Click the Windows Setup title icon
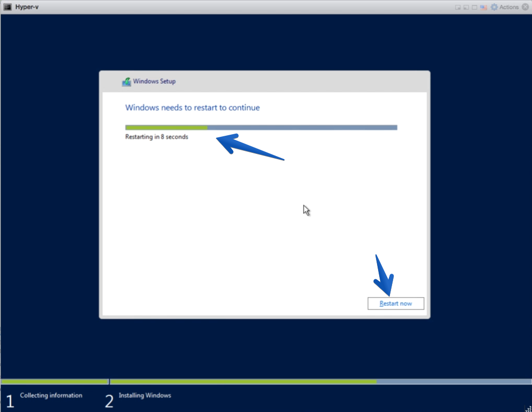The width and height of the screenshot is (532, 412). point(126,82)
